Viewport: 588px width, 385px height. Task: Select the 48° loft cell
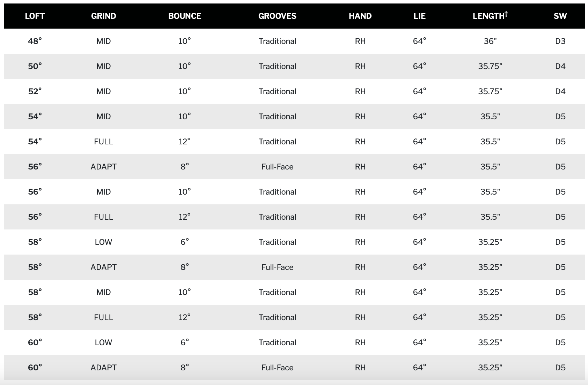pyautogui.click(x=35, y=41)
